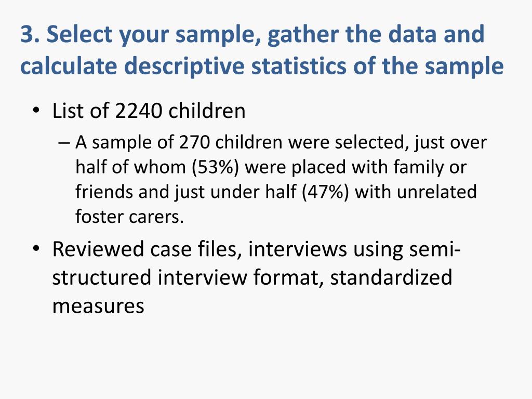Click the "(53%)" percentage text
The height and width of the screenshot is (399, 532).
coord(215,167)
